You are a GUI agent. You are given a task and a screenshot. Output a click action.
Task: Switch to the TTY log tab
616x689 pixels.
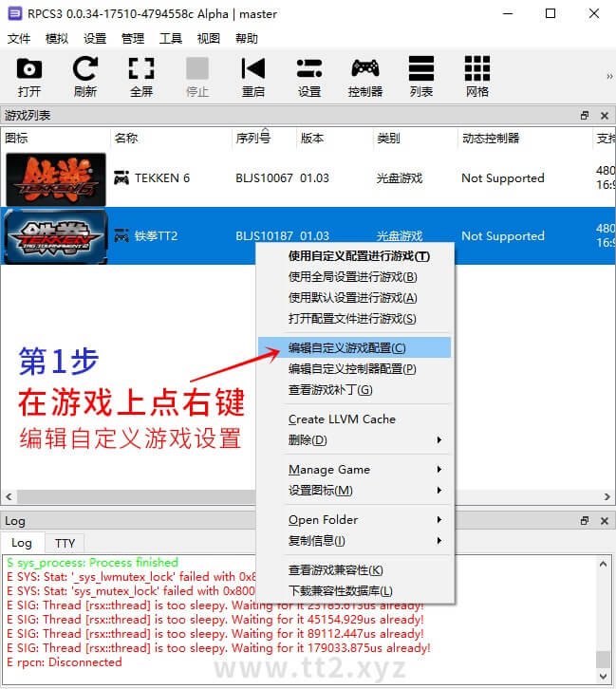click(x=65, y=543)
